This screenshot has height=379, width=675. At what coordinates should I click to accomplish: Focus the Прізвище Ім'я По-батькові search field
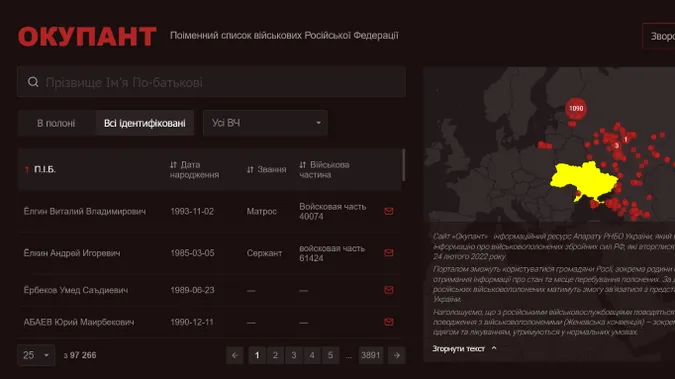(211, 82)
